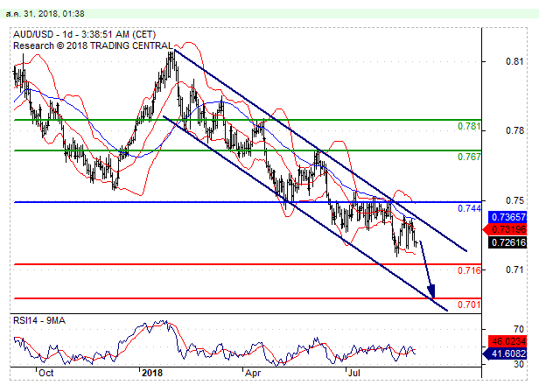This screenshot has width=539, height=392.
Task: Click the 0.75 price axis value
Action: click(514, 200)
